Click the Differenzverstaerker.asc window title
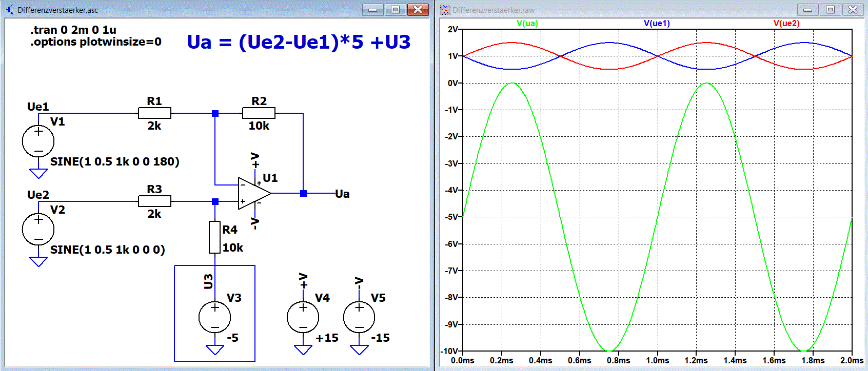The width and height of the screenshot is (868, 371). [x=57, y=10]
